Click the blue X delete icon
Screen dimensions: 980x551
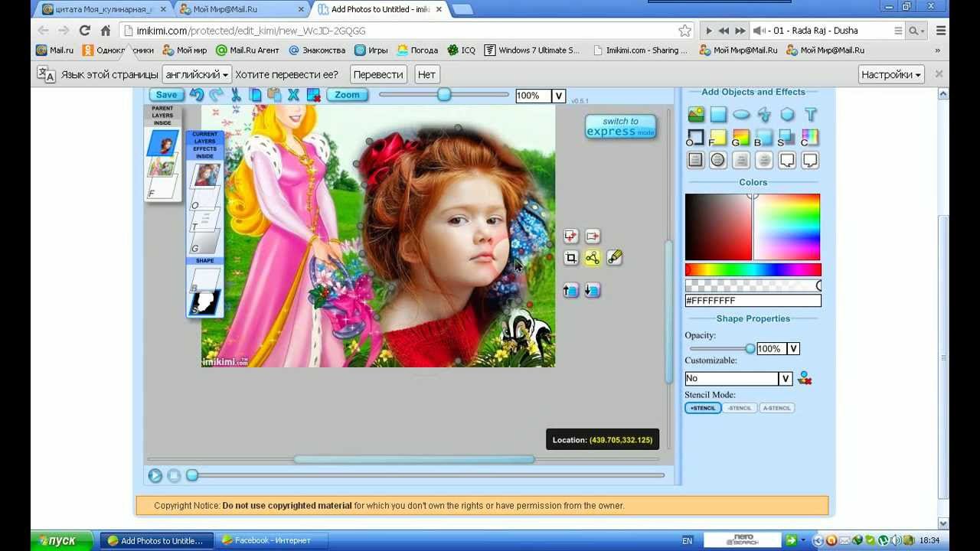coord(293,95)
